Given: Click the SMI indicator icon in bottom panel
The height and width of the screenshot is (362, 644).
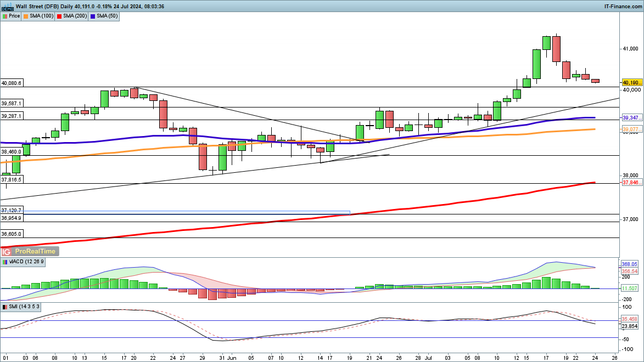Looking at the screenshot, I should tap(5, 307).
